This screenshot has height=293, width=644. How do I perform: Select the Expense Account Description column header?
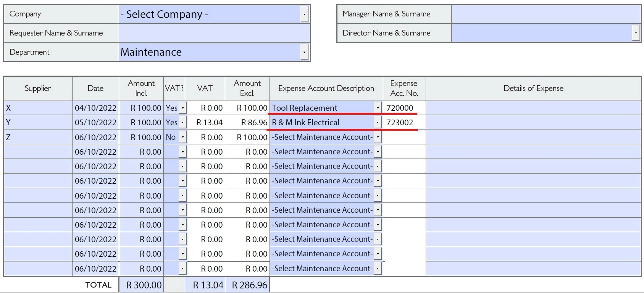pyautogui.click(x=326, y=88)
